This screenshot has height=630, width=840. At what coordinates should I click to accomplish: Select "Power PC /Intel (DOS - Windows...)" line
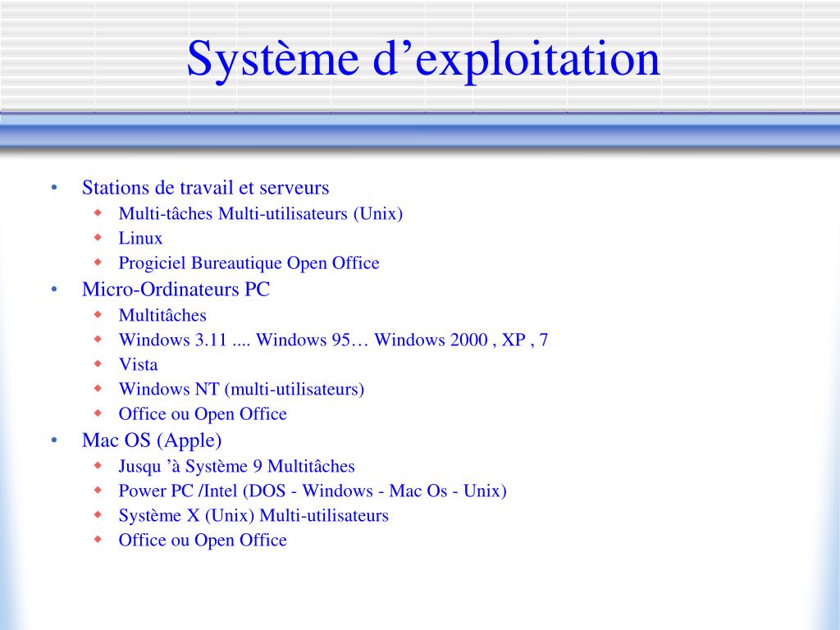(313, 491)
